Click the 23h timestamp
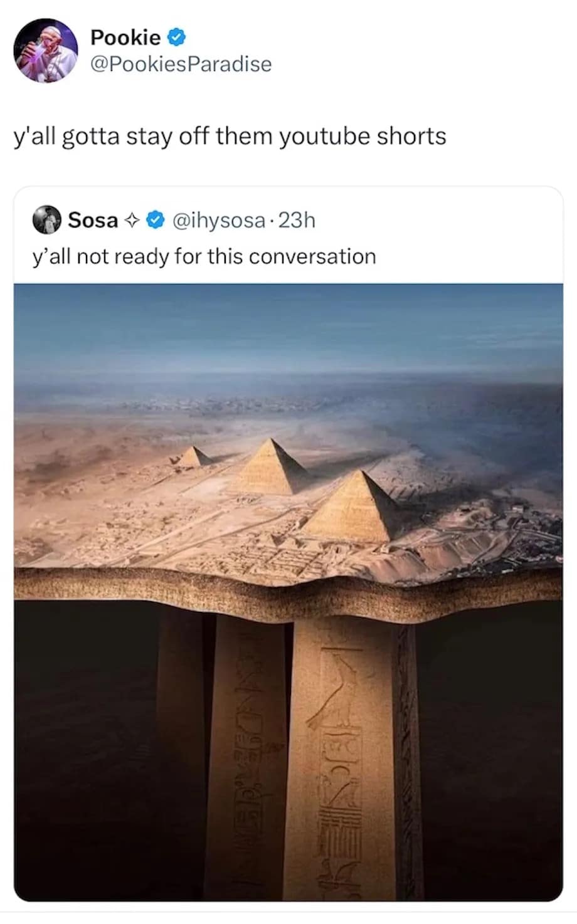Viewport: 577px width, 924px height. click(297, 221)
